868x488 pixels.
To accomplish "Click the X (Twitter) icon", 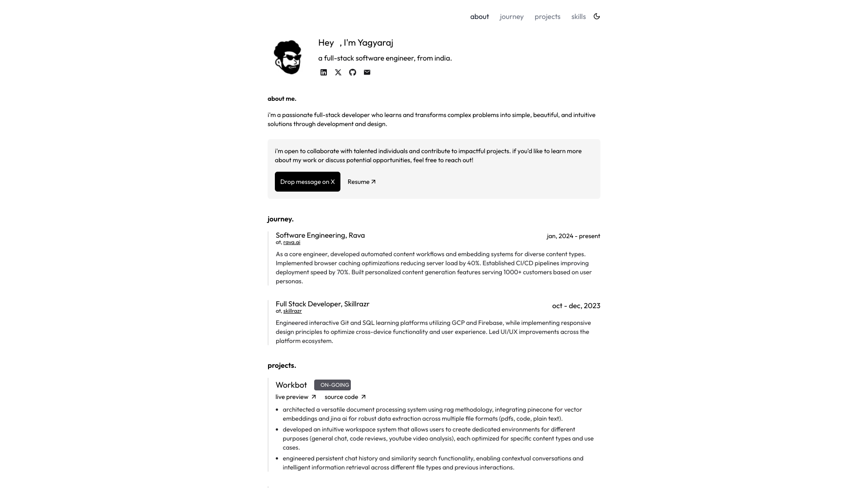I will (x=338, y=72).
